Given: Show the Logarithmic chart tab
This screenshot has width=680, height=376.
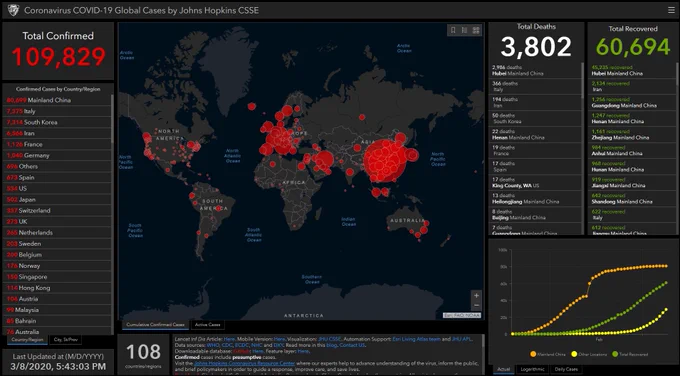Looking at the screenshot, I should (x=532, y=369).
